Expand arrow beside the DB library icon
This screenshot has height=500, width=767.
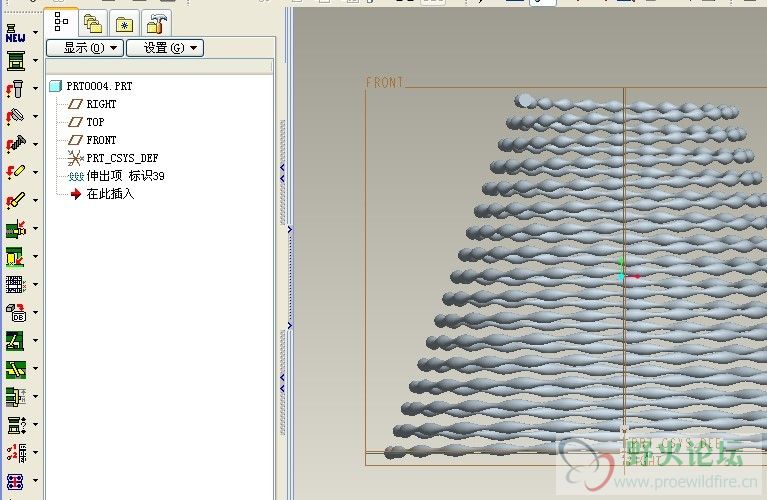(x=35, y=312)
